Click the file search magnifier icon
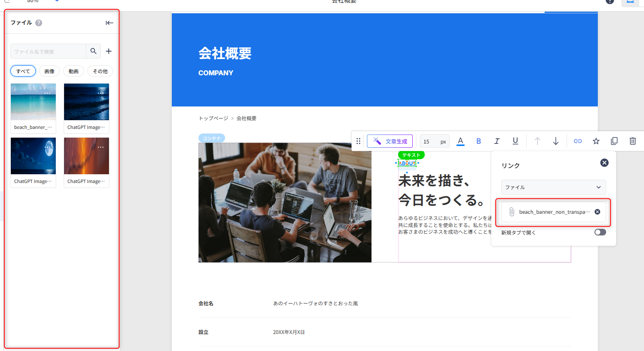 [93, 51]
